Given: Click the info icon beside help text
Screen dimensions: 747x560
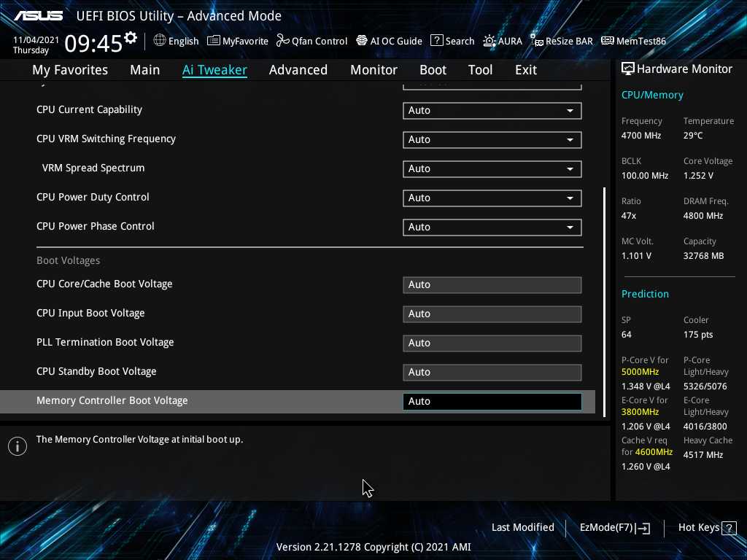Looking at the screenshot, I should click(18, 446).
